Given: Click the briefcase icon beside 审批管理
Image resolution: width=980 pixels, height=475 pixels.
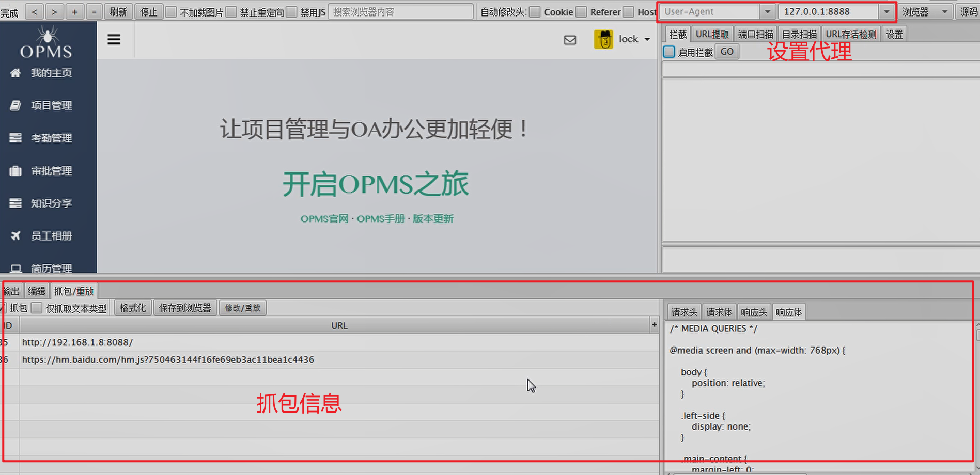Looking at the screenshot, I should [15, 171].
